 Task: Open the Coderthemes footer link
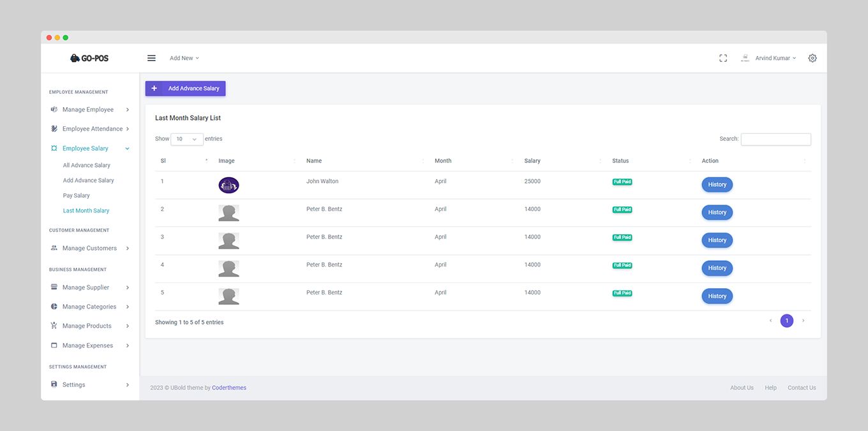click(x=229, y=388)
